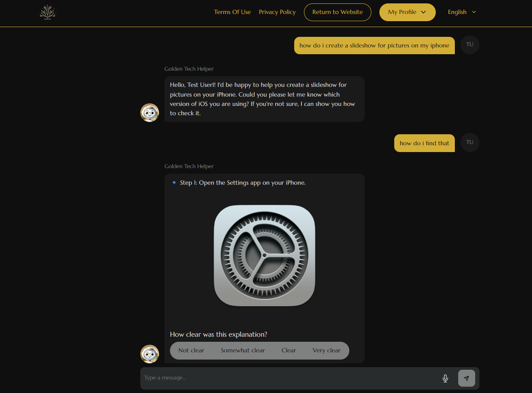Viewport: 532px width, 393px height.
Task: Click the tree logo in the header
Action: tap(47, 12)
